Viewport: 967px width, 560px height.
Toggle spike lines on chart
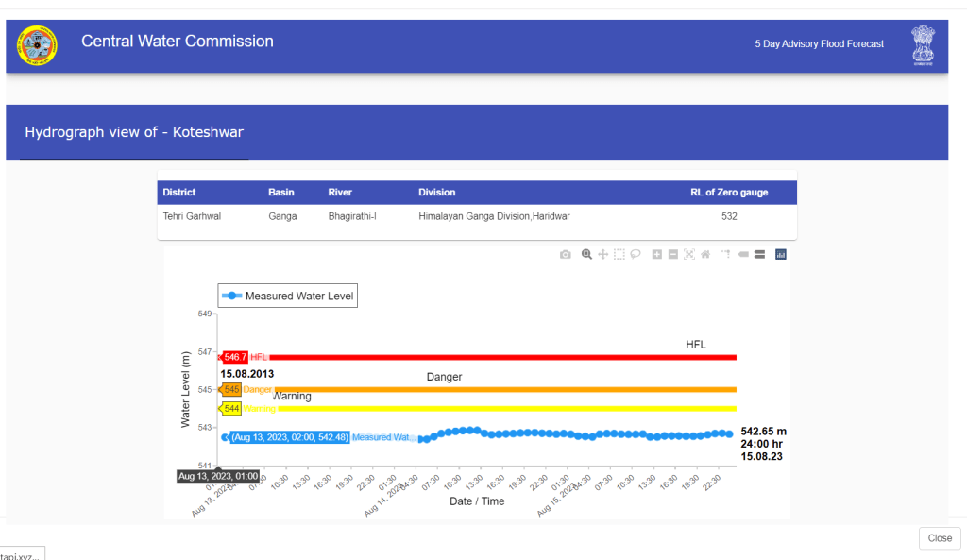click(x=726, y=254)
